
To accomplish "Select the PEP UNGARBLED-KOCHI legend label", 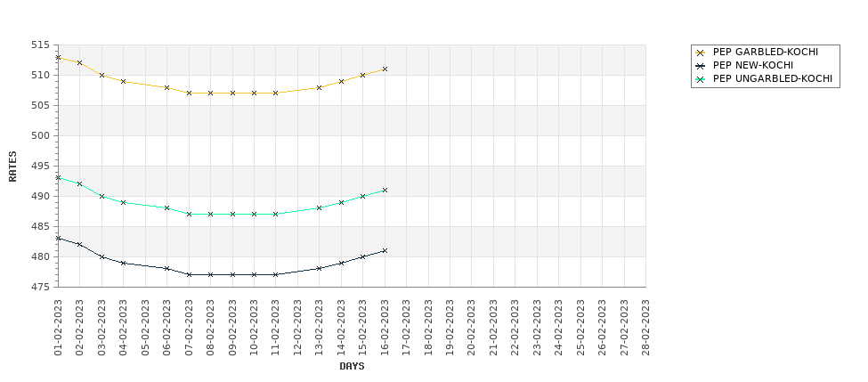I will 772,78.
